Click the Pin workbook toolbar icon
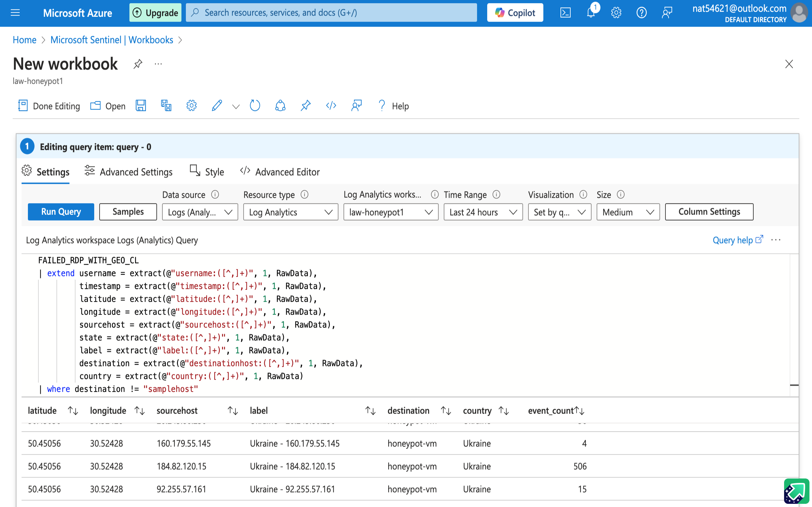 pyautogui.click(x=305, y=106)
